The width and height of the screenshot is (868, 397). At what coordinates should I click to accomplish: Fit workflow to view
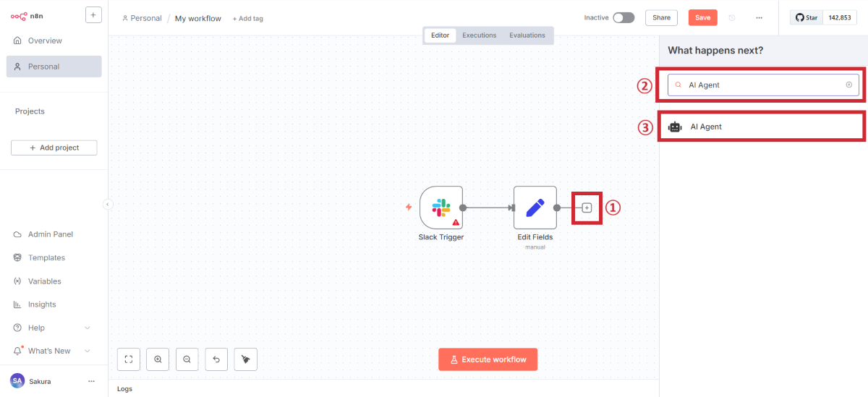(128, 359)
